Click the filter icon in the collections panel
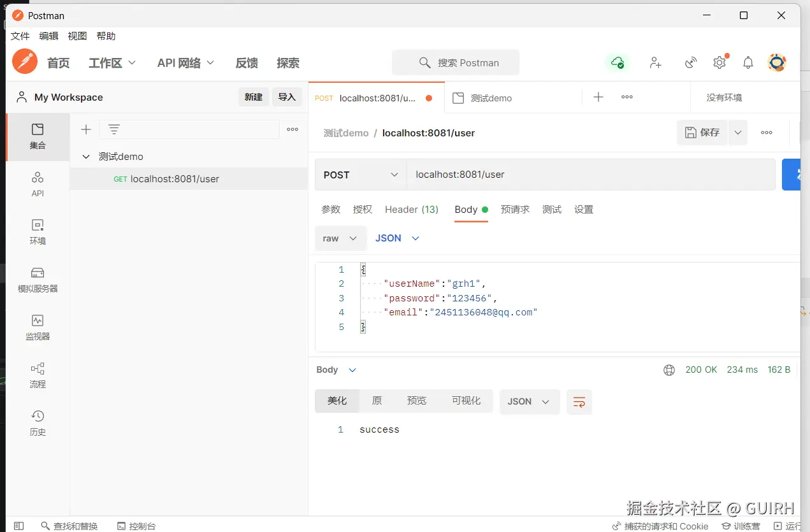Screen dimensions: 810x532 [x=114, y=129]
